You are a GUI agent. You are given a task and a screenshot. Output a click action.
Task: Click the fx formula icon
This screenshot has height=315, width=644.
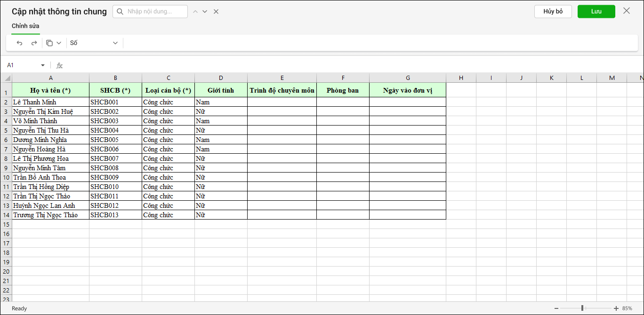coord(59,65)
